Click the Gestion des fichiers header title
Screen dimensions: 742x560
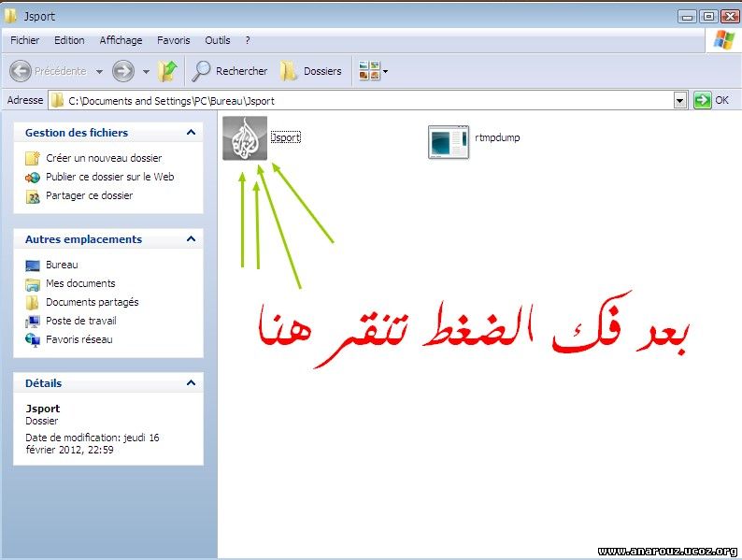[x=77, y=133]
